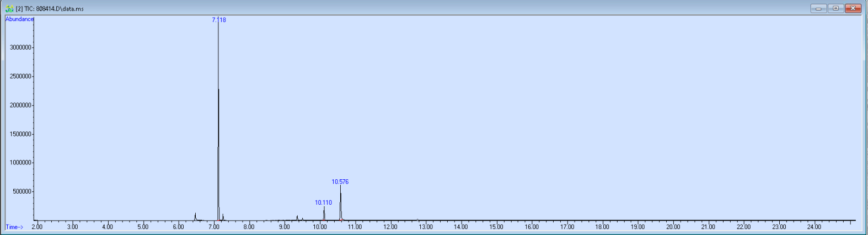This screenshot has height=235, width=868.
Task: Click the 2500000 abundance tick label
Action: pyautogui.click(x=20, y=76)
